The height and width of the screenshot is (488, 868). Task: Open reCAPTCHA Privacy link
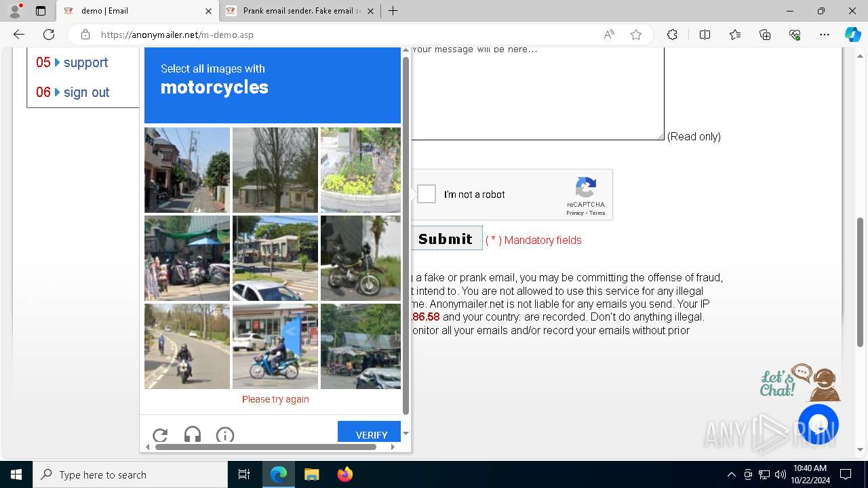575,213
